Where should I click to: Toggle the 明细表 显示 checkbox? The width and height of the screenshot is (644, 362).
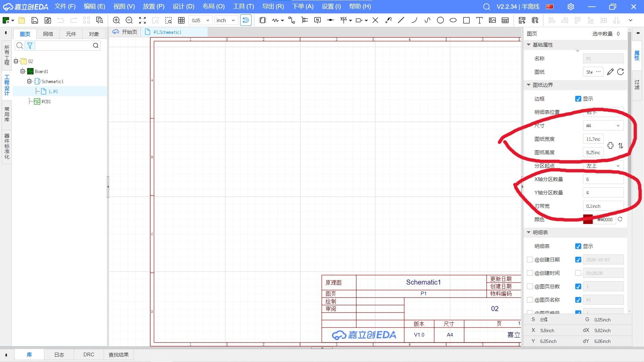pyautogui.click(x=578, y=246)
